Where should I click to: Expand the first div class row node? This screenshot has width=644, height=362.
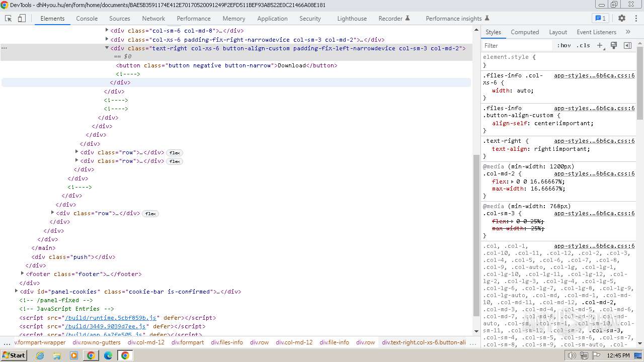pos(76,152)
